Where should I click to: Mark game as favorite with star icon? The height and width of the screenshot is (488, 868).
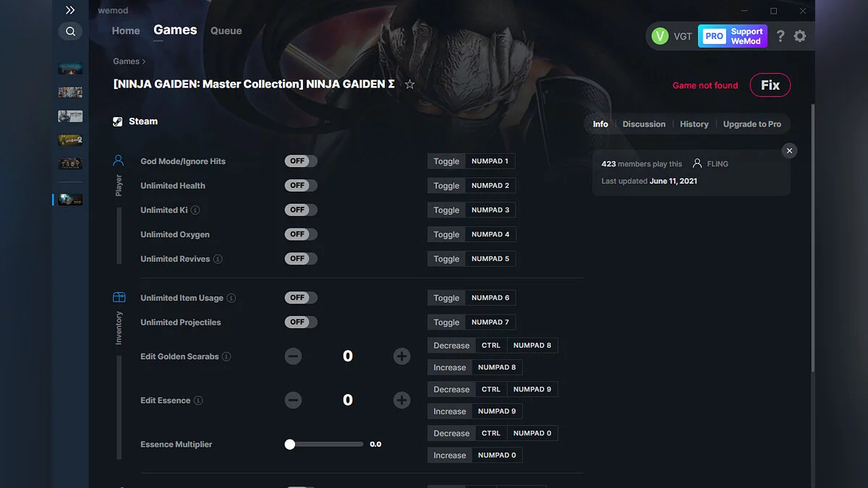tap(409, 85)
